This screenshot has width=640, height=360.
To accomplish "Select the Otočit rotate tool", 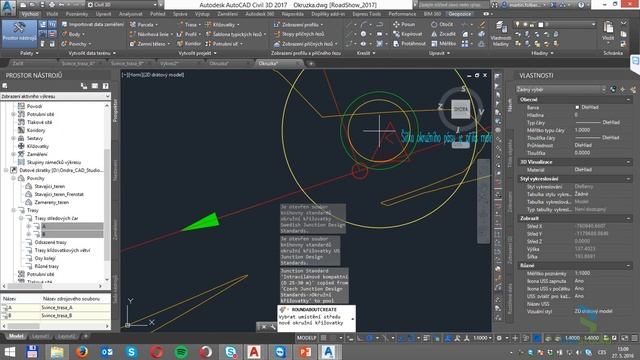I will tap(442, 24).
